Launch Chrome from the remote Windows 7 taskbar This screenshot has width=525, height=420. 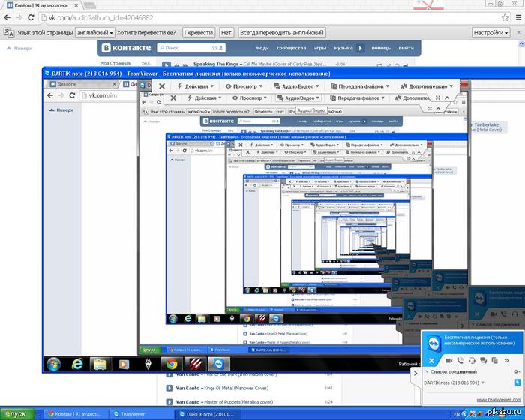tap(171, 364)
